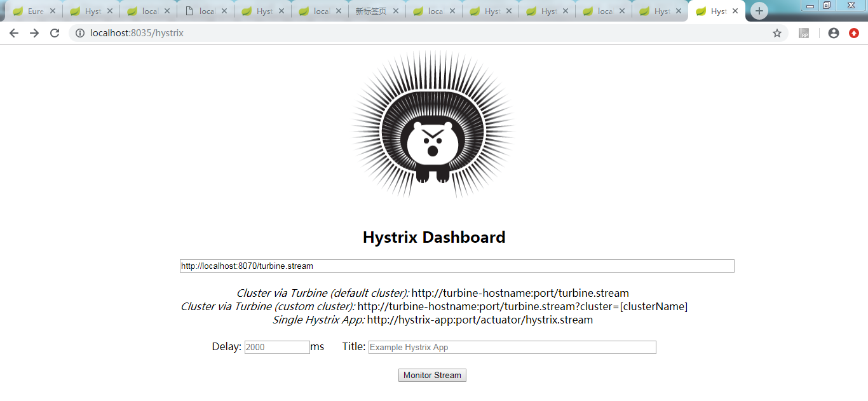This screenshot has height=401, width=868.
Task: Open the RP extension icon
Action: [804, 33]
